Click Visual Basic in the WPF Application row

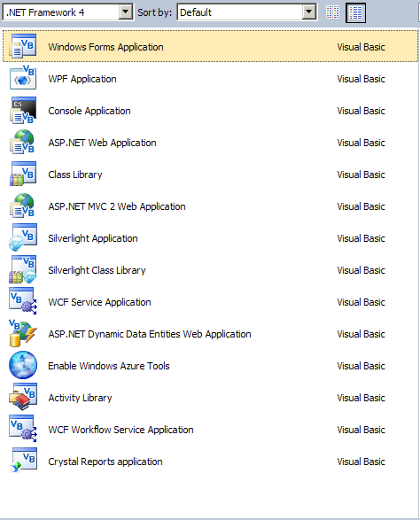coord(361,79)
